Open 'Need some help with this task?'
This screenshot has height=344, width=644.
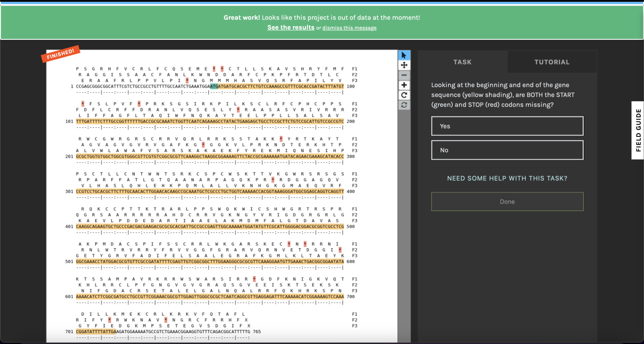[507, 178]
